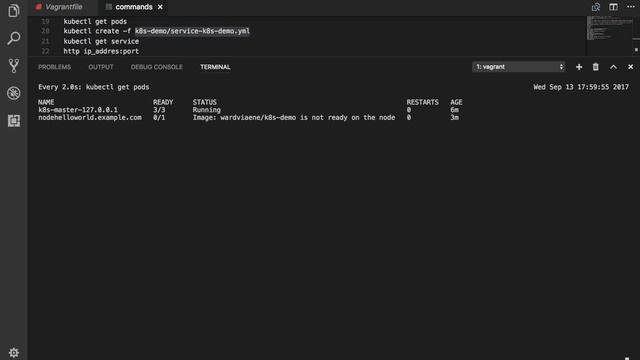The image size is (640, 360).
Task: Click 'Every 2.0s: kubectl get pods' header
Action: (x=93, y=87)
